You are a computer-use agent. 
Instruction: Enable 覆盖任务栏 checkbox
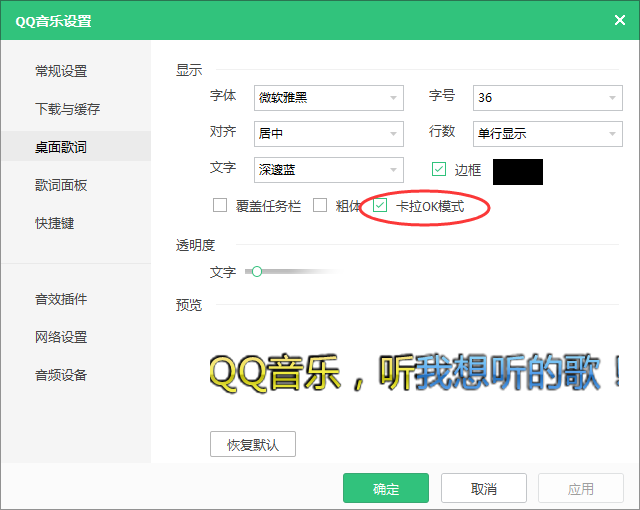[x=220, y=206]
